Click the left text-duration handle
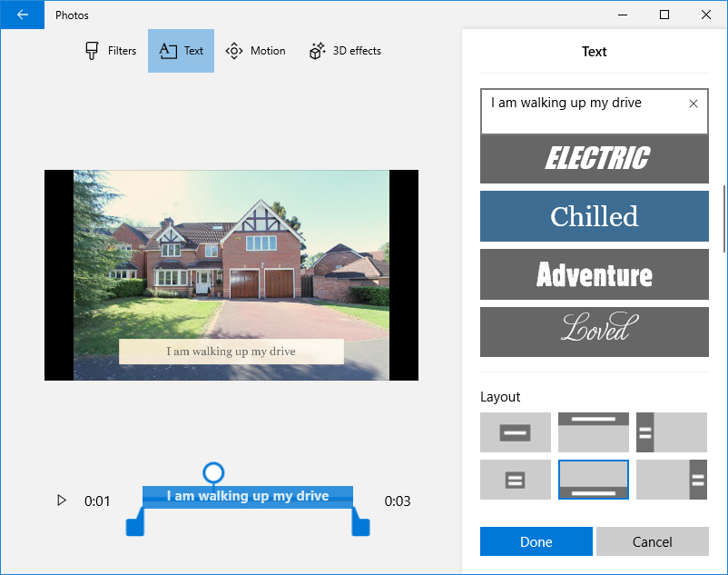Viewport: 728px width, 575px height. pyautogui.click(x=135, y=527)
